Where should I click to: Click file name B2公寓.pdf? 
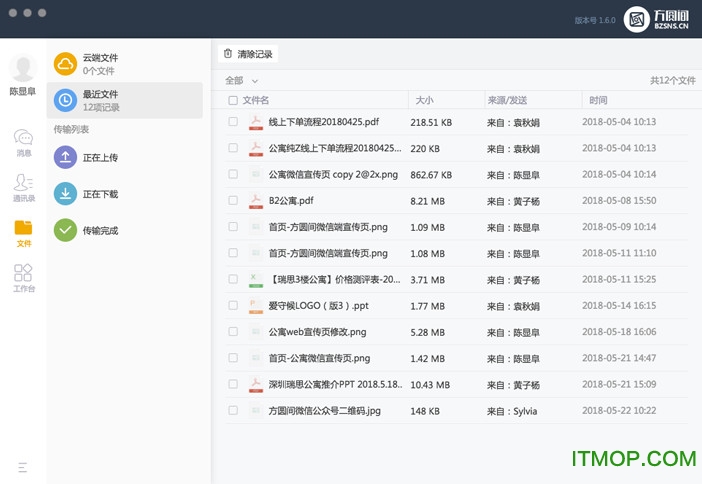coord(291,201)
